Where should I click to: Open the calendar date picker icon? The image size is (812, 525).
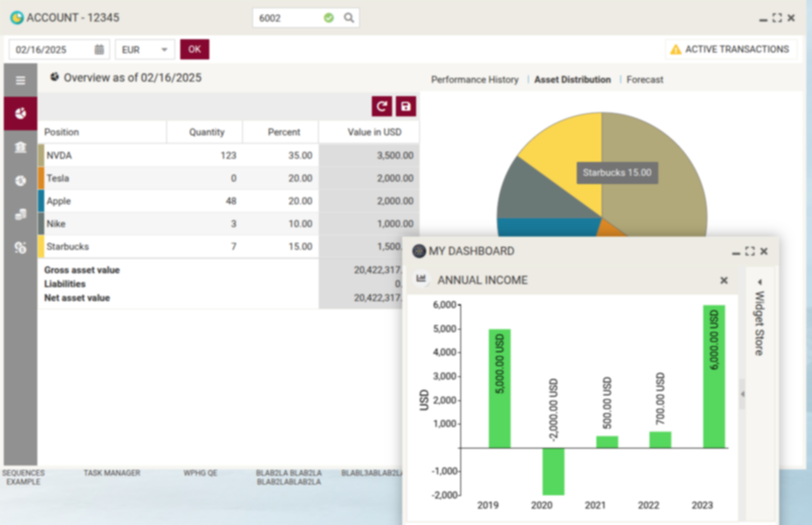point(99,49)
